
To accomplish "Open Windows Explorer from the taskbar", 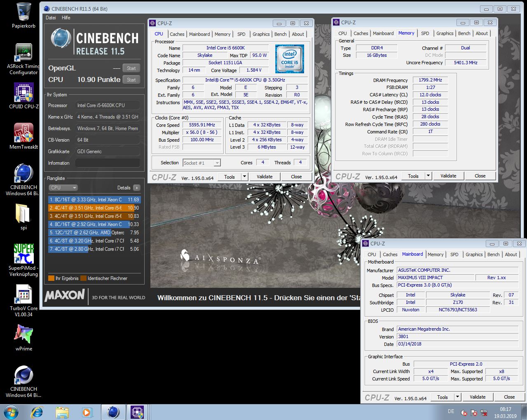I will click(62, 412).
